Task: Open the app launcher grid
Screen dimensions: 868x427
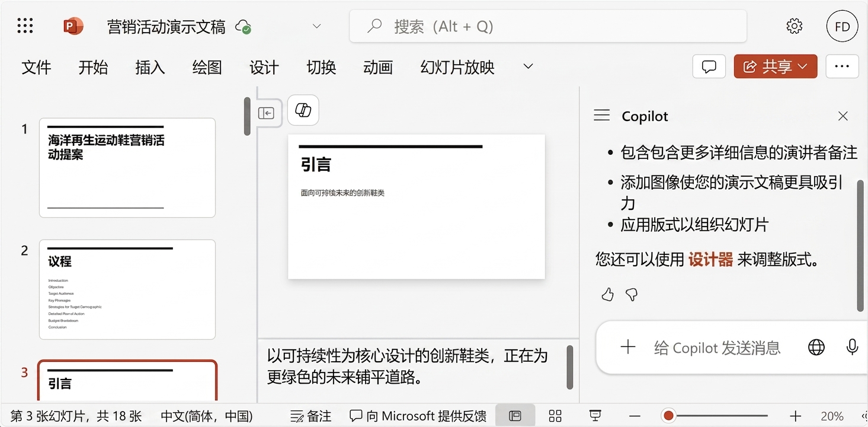Action: (25, 26)
